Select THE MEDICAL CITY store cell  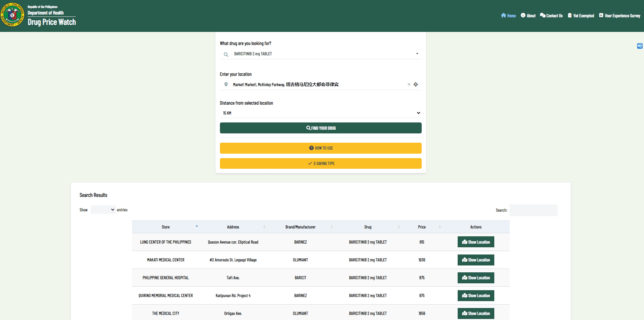[x=166, y=313]
